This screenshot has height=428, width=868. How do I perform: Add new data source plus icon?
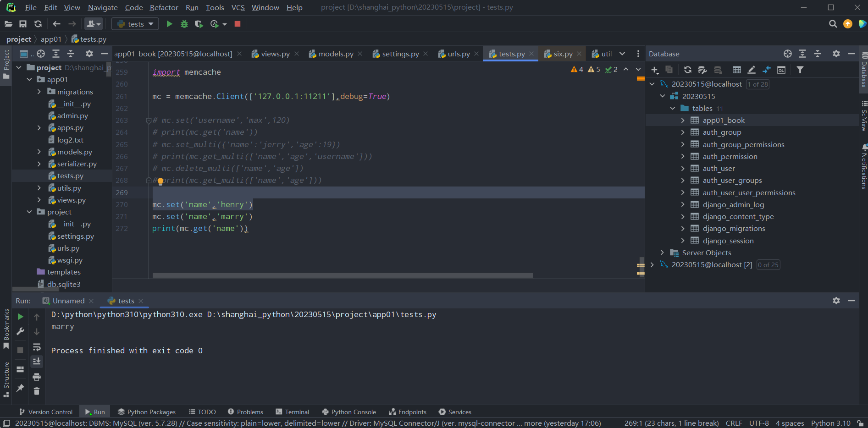pyautogui.click(x=654, y=70)
